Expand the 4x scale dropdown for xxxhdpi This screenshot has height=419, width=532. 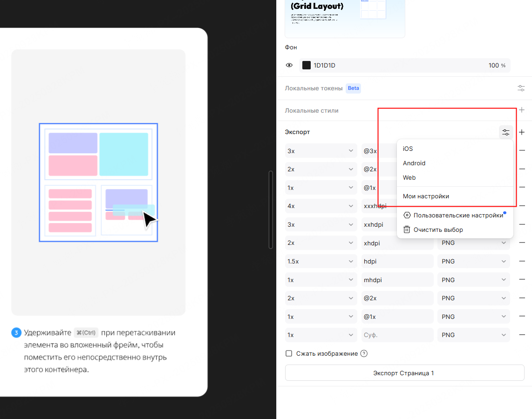coord(321,206)
